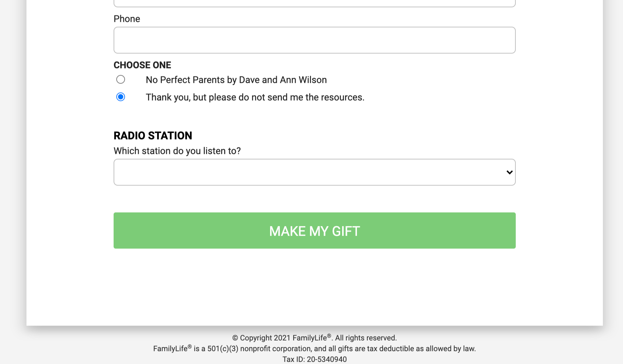623x364 pixels.
Task: Click the "tax deductible as allowed by law" text
Action: pos(421,349)
